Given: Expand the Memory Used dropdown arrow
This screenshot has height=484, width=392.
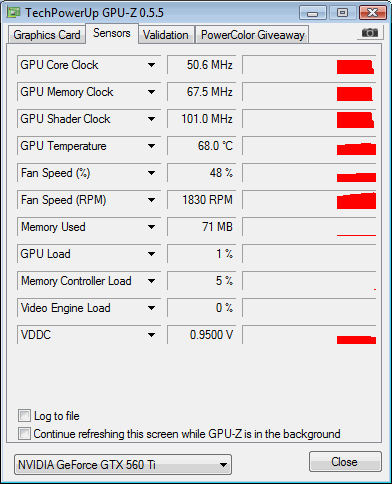Looking at the screenshot, I should click(151, 227).
